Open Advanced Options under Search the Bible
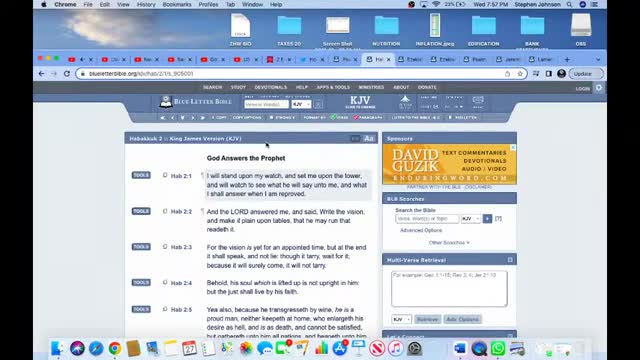Image resolution: width=640 pixels, height=360 pixels. tap(421, 230)
